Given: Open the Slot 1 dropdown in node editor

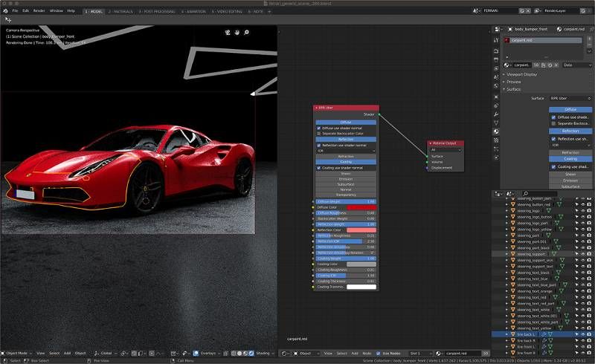Looking at the screenshot, I should click(x=420, y=354).
